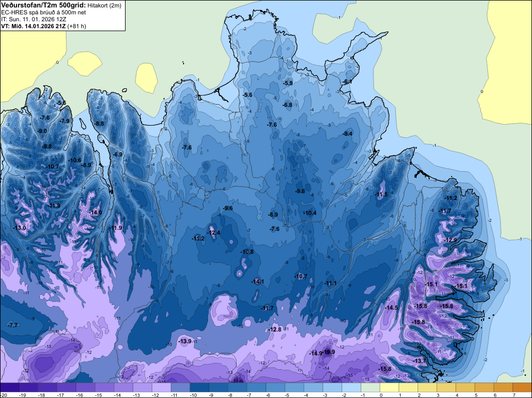Viewport: 532px width, 398px height.
Task: Click the dark blue scale swatch between -10 and -9
Action: click(x=199, y=387)
